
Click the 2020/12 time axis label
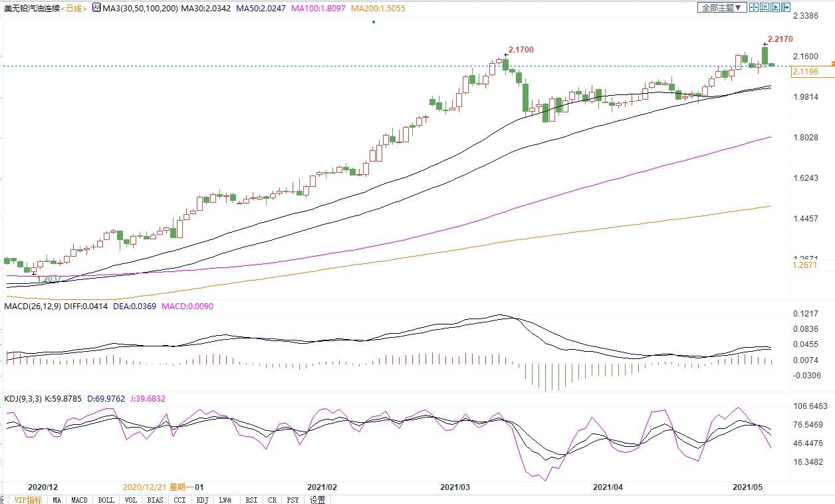43,487
